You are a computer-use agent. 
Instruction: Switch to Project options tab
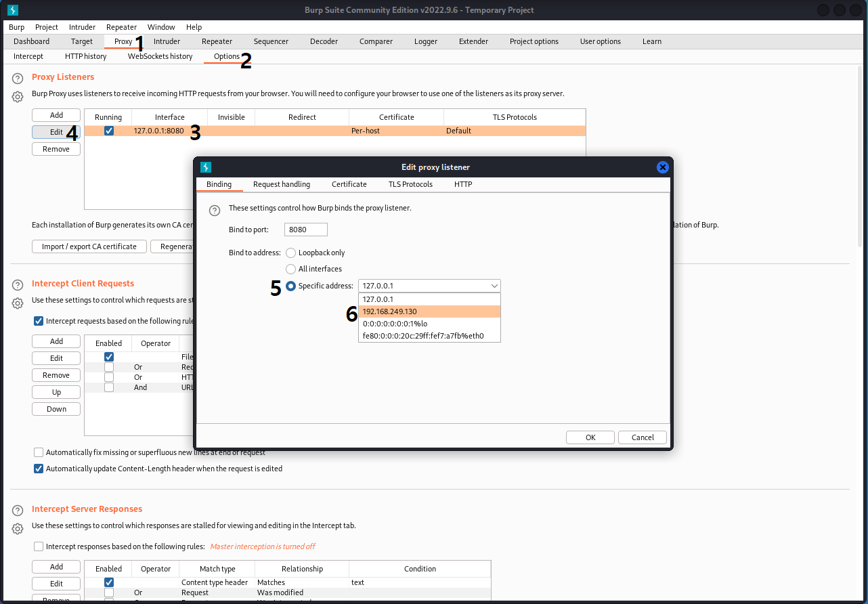[x=534, y=41]
